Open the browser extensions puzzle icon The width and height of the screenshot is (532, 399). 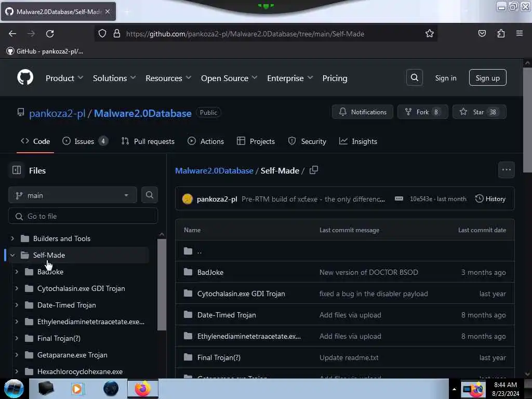coord(501,34)
